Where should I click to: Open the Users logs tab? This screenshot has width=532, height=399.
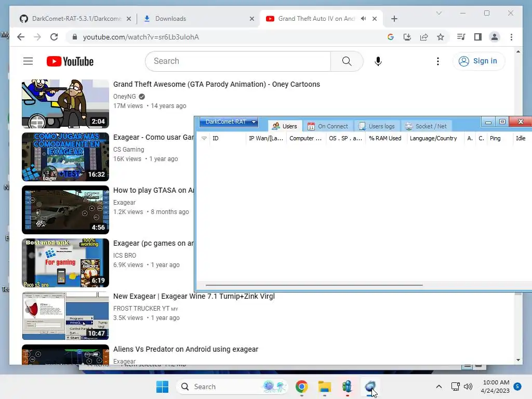click(x=377, y=126)
